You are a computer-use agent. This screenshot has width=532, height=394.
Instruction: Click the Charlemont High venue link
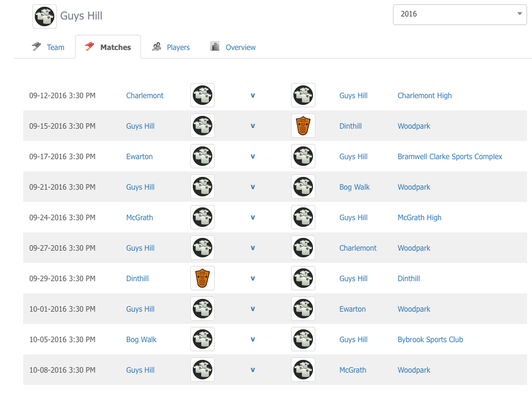point(425,96)
